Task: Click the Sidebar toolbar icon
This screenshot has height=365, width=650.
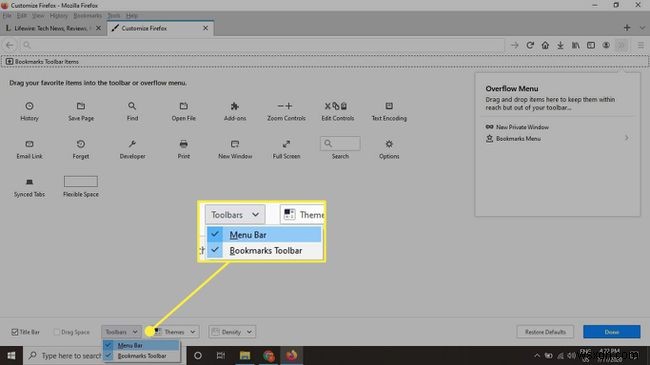Action: coord(591,45)
